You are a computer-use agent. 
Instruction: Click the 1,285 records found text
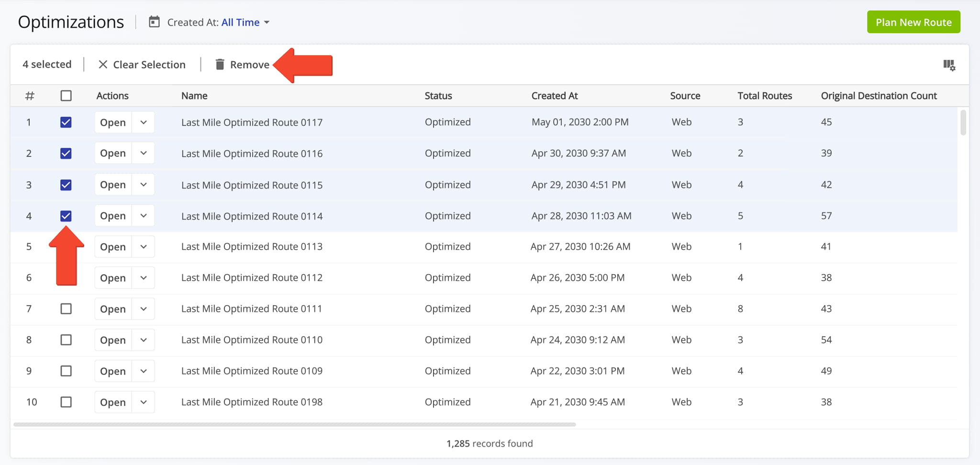[x=490, y=443]
